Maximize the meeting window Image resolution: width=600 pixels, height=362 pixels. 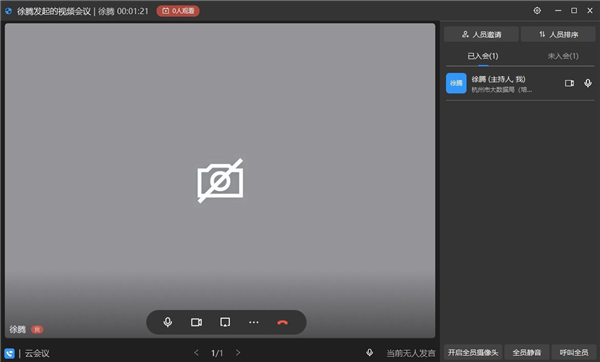[x=574, y=11]
